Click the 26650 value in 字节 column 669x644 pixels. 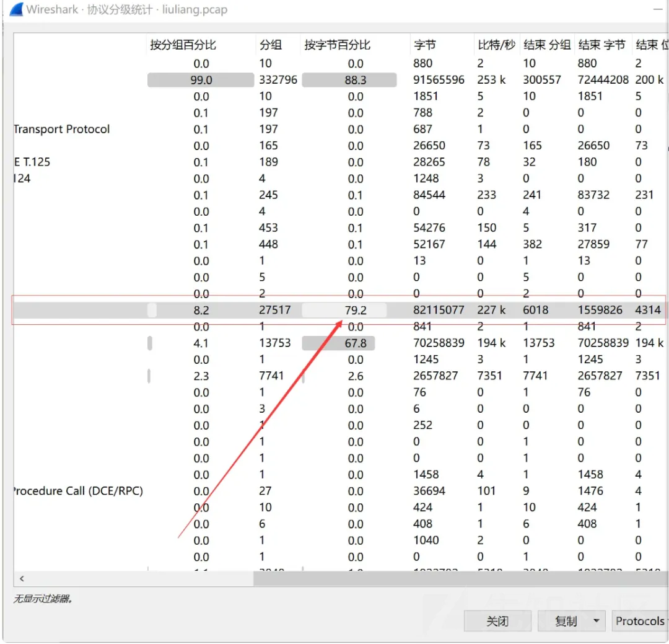pyautogui.click(x=429, y=146)
